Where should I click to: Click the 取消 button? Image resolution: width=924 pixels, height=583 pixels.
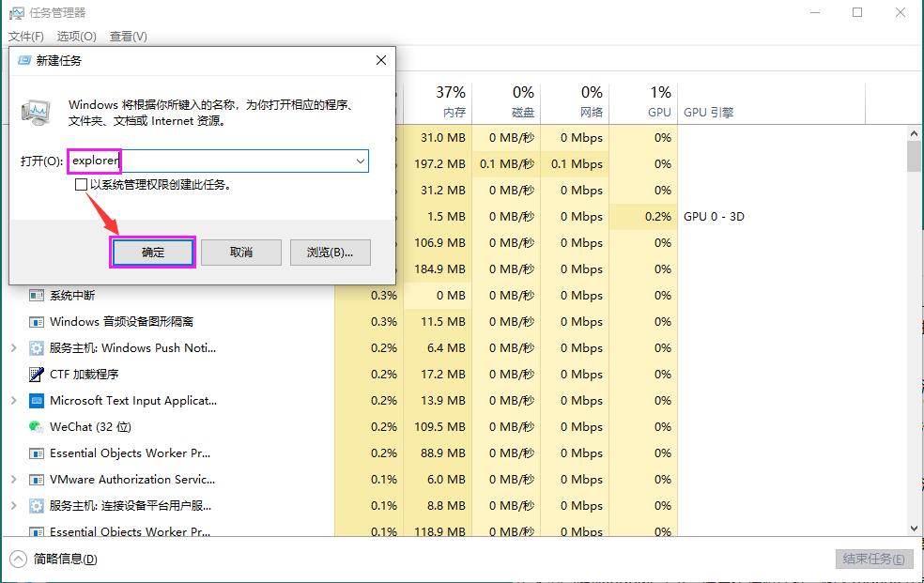tap(241, 253)
